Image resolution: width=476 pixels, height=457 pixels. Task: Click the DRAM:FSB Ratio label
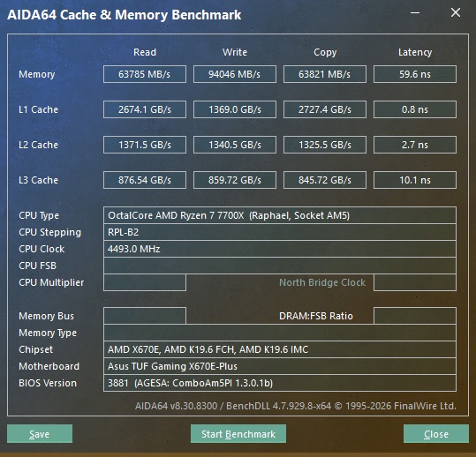(x=316, y=316)
